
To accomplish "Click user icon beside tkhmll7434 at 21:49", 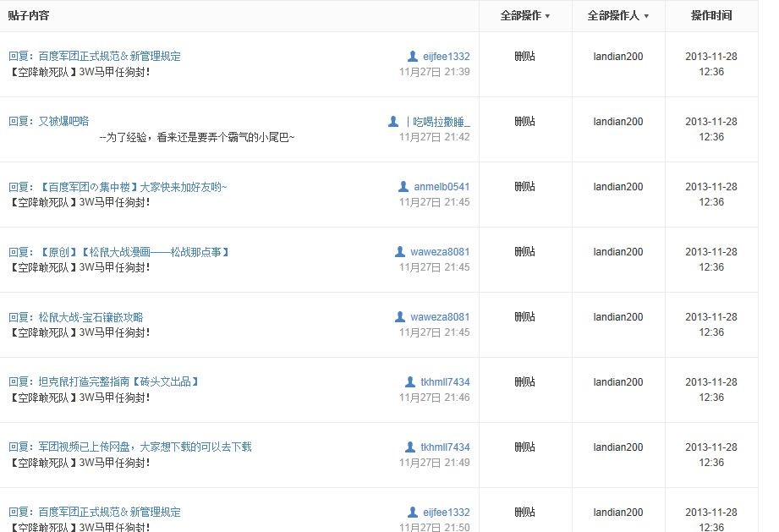I will click(x=410, y=447).
